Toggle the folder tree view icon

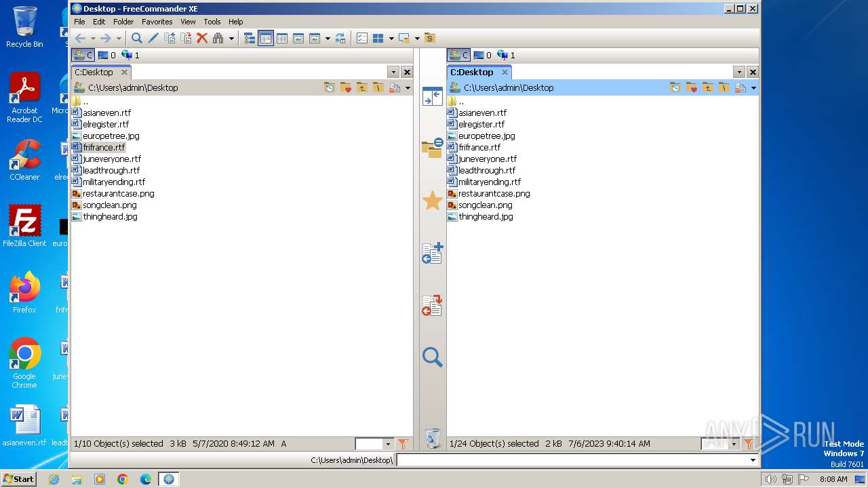click(250, 39)
